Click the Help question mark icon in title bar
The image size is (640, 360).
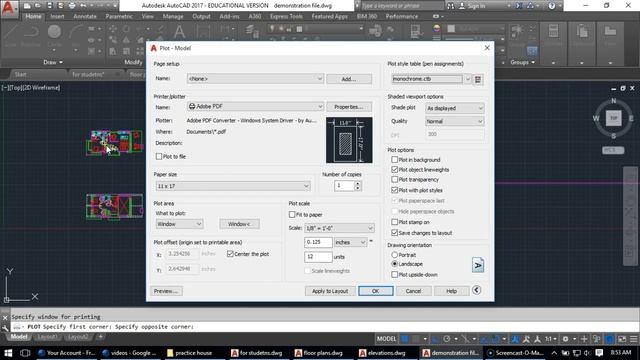point(552,6)
